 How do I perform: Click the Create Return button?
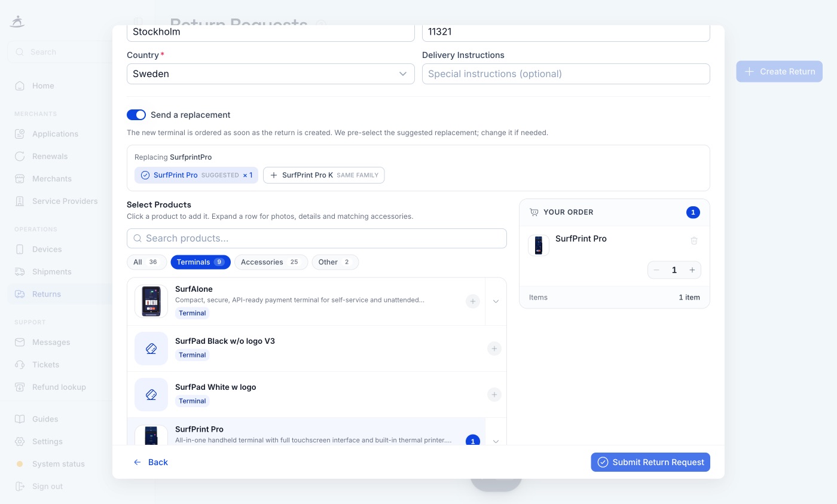coord(780,71)
